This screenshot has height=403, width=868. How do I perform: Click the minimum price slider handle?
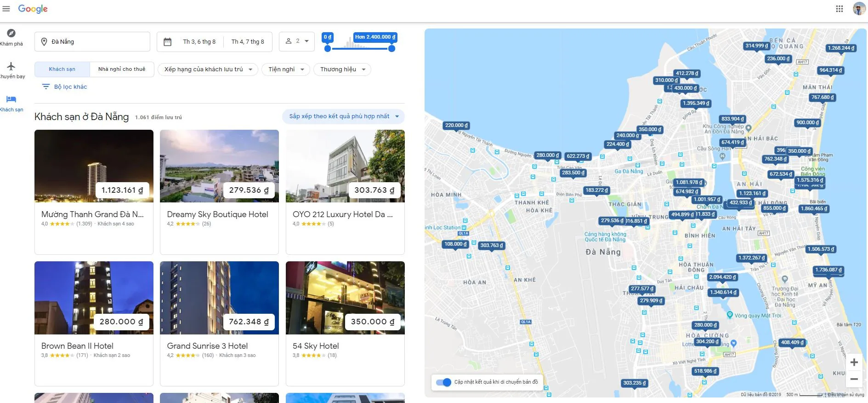(327, 48)
